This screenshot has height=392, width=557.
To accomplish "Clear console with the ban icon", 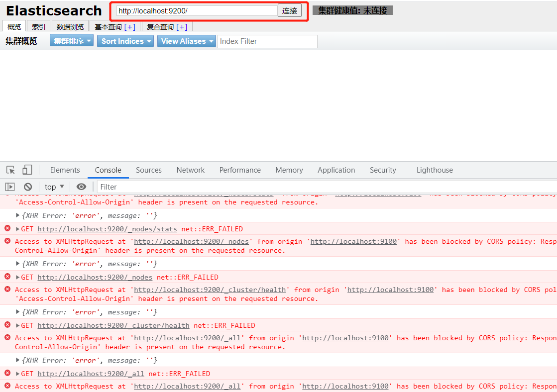I will (x=28, y=187).
